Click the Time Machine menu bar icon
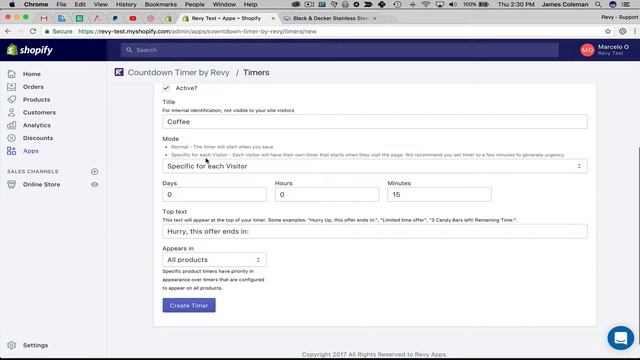Image resolution: width=640 pixels, height=360 pixels. tap(398, 4)
